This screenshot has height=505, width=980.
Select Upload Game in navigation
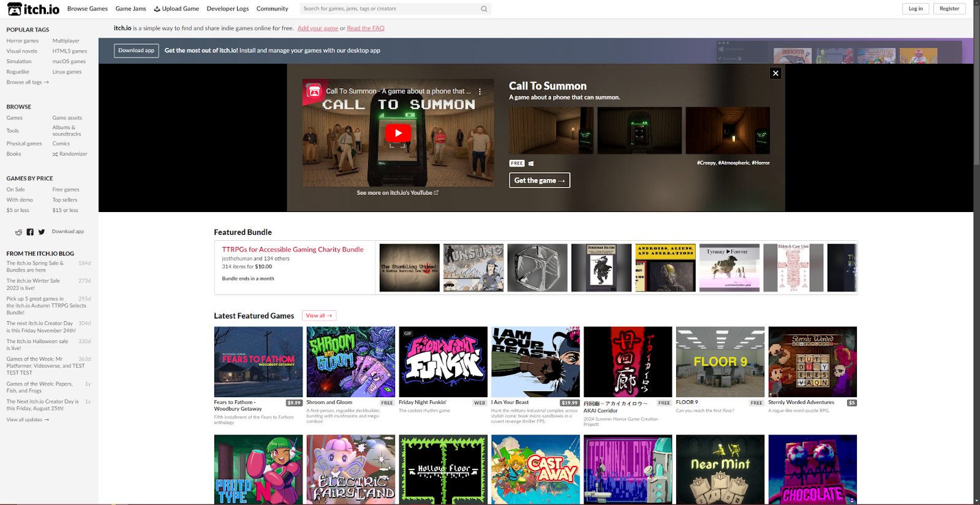click(176, 9)
